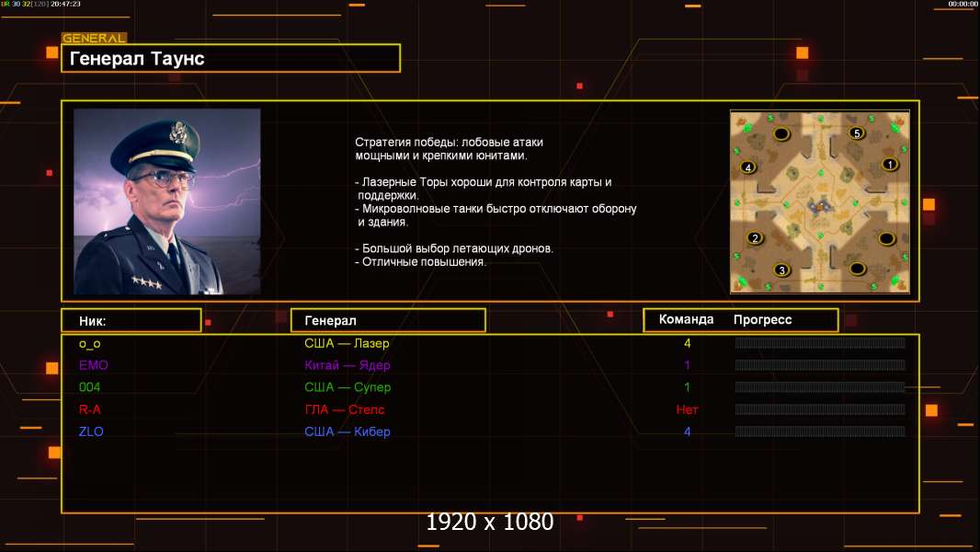Select player nickname '004'
980x552 pixels.
(x=89, y=387)
